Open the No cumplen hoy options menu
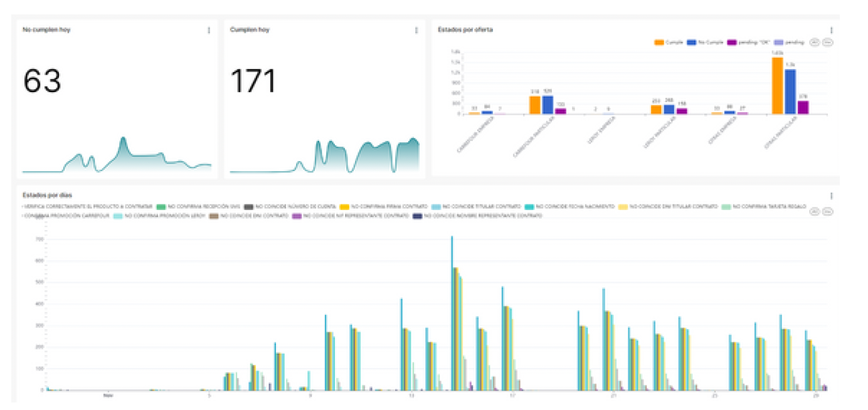Viewport: 868px width, 410px height. 209,30
